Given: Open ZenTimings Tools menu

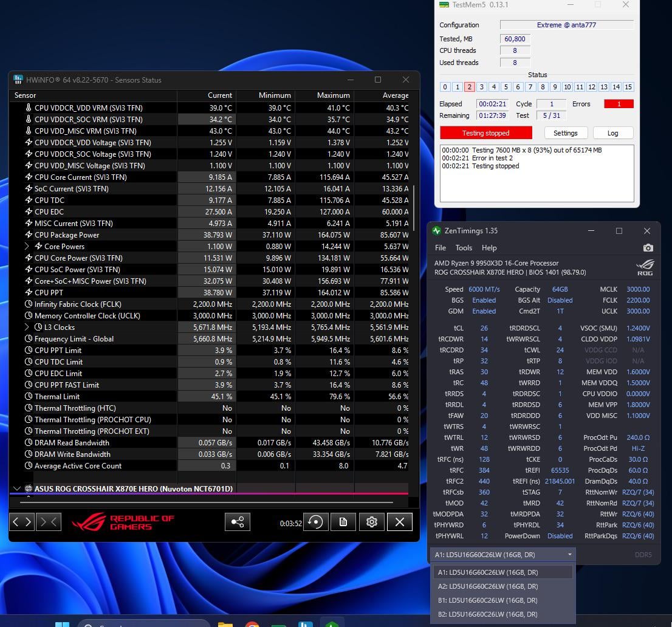Looking at the screenshot, I should pos(464,248).
